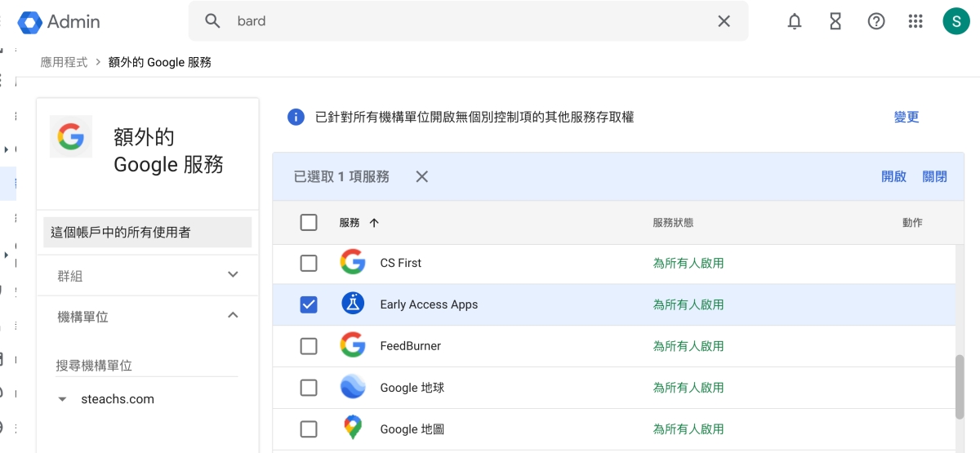Expand the 群組 section chevron
980x453 pixels.
233,275
